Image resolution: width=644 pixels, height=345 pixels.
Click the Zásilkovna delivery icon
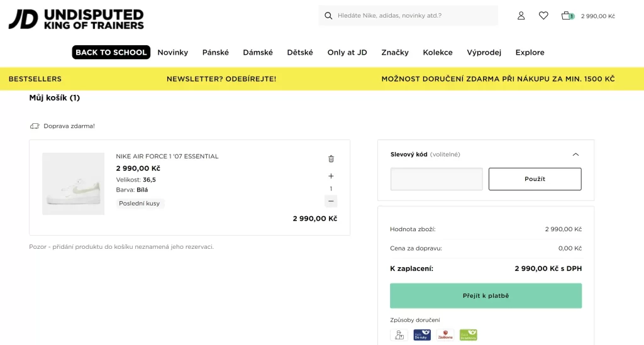(x=445, y=335)
